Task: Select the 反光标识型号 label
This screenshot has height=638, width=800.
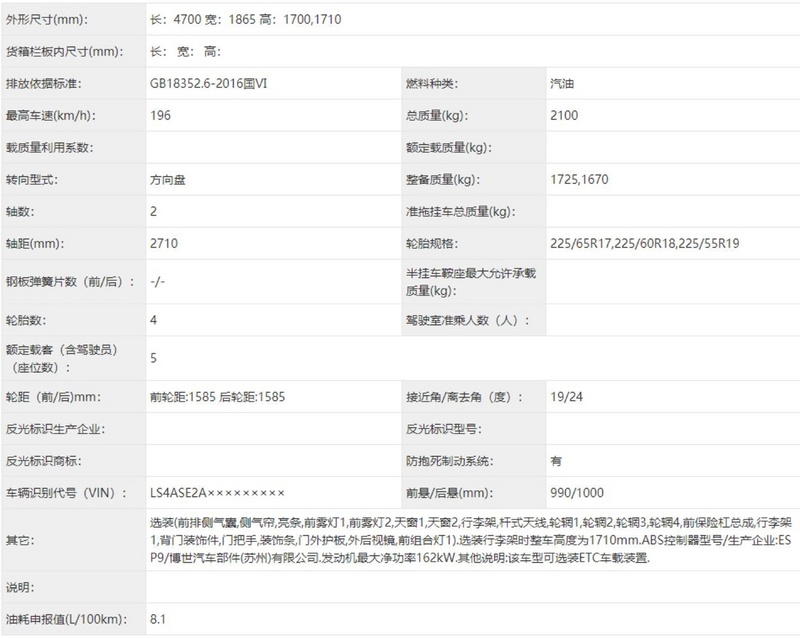Action: click(x=443, y=429)
